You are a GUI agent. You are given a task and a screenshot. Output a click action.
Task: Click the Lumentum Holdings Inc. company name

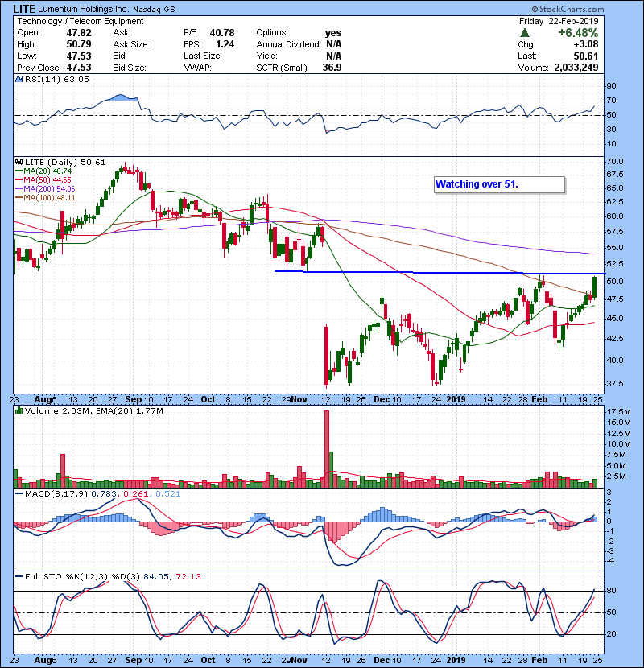[x=83, y=9]
